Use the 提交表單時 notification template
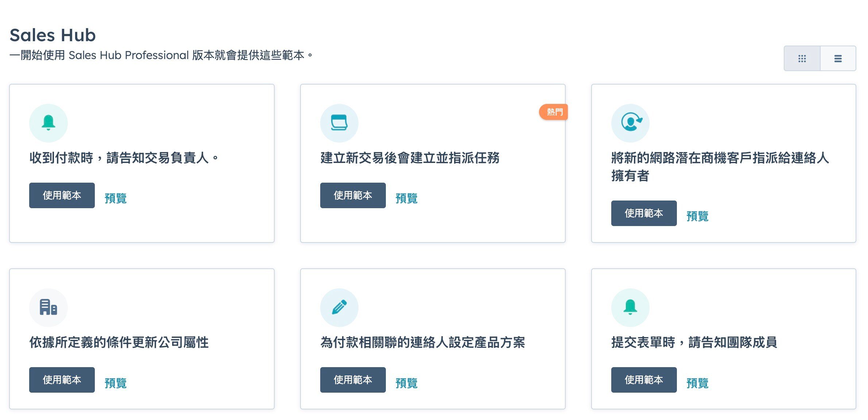This screenshot has width=868, height=420. click(x=643, y=380)
